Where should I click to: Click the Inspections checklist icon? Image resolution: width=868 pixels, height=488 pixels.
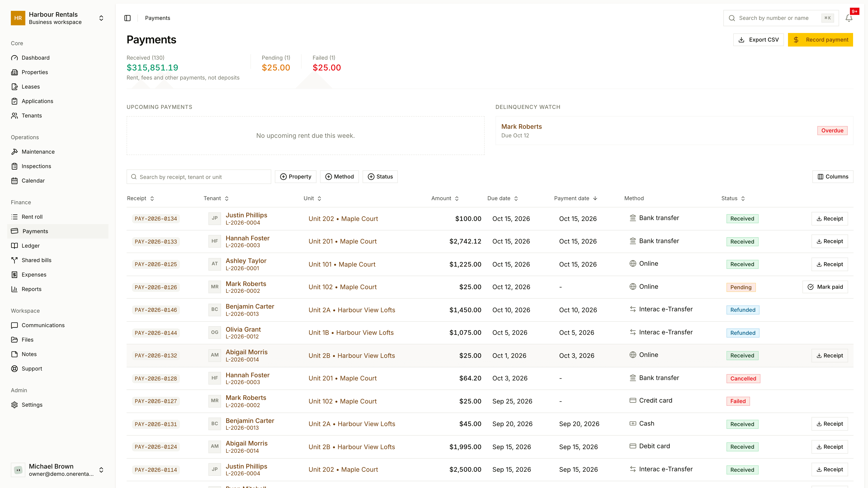pos(14,166)
